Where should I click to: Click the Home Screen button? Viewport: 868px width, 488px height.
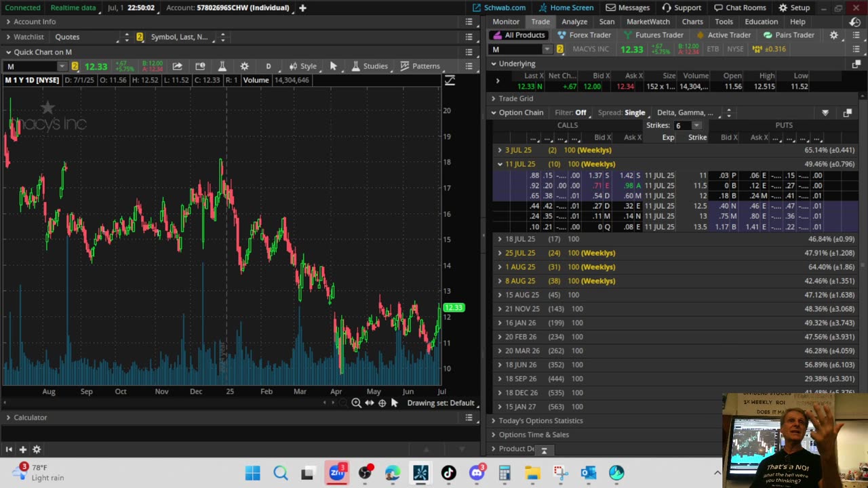[566, 7]
